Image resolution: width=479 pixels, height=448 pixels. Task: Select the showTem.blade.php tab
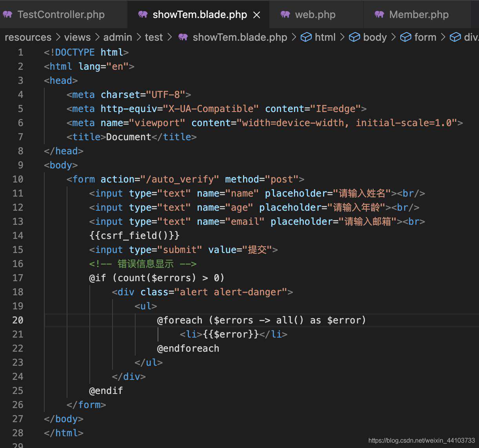point(200,14)
